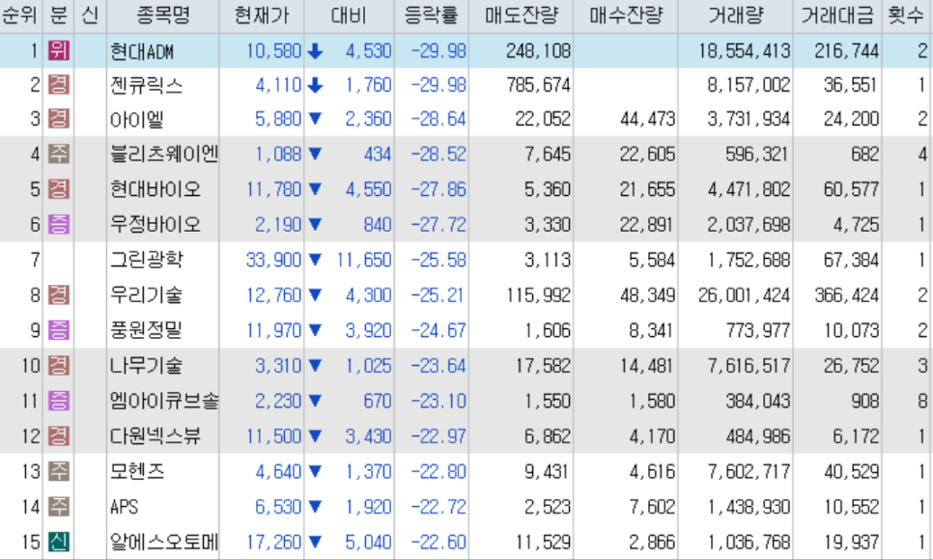Click the 경 badge icon beside 아이엘
933x560 pixels.
click(58, 119)
